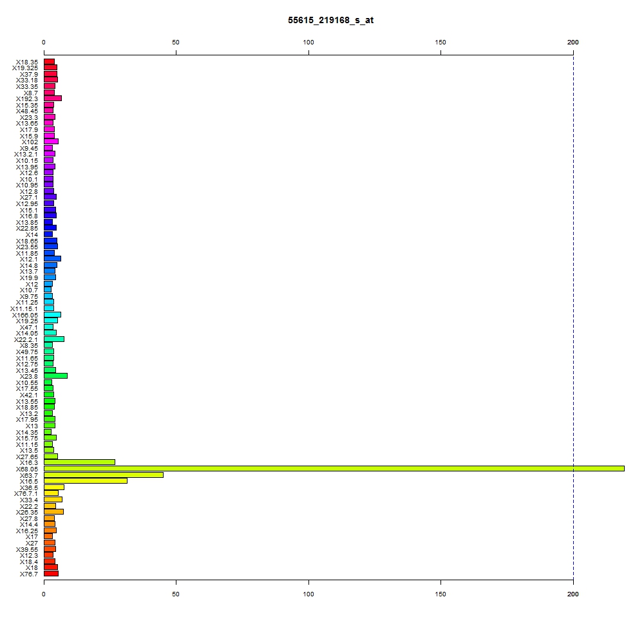The height and width of the screenshot is (644, 644).
Task: Select the row label X27
Action: tap(32, 543)
